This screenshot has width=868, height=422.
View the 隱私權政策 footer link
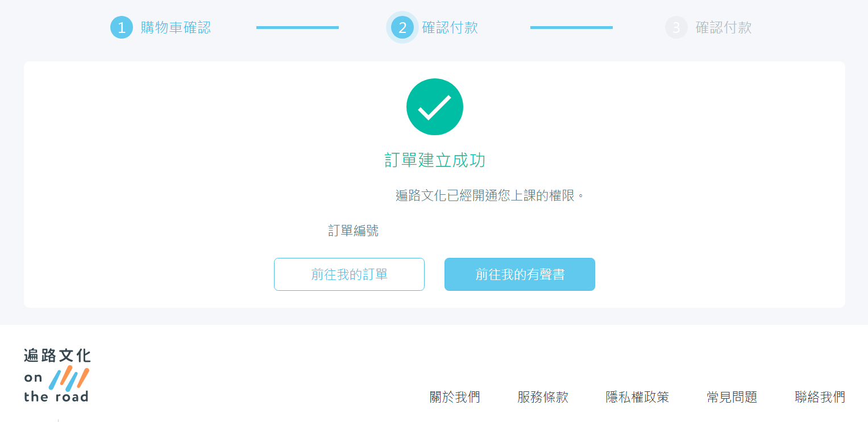click(637, 397)
